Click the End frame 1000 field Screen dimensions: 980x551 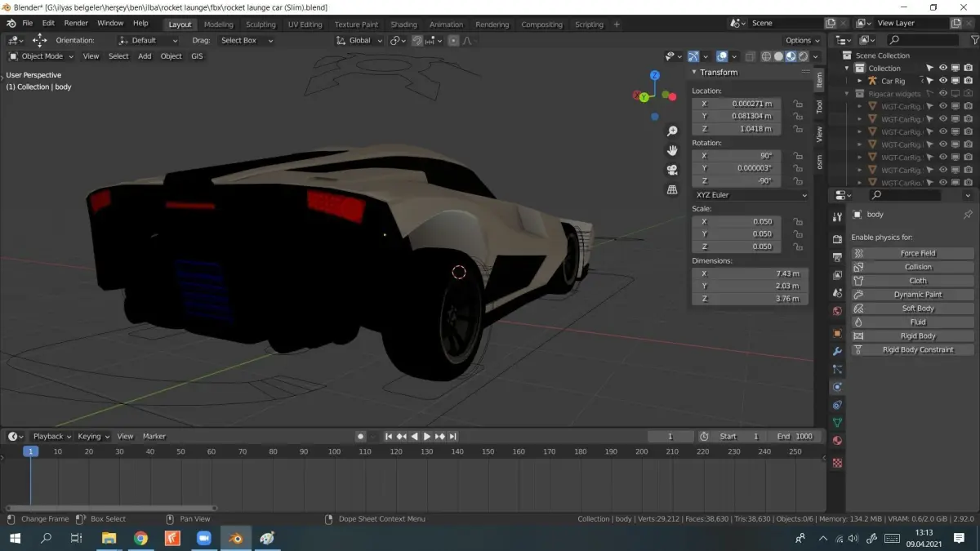[795, 436]
